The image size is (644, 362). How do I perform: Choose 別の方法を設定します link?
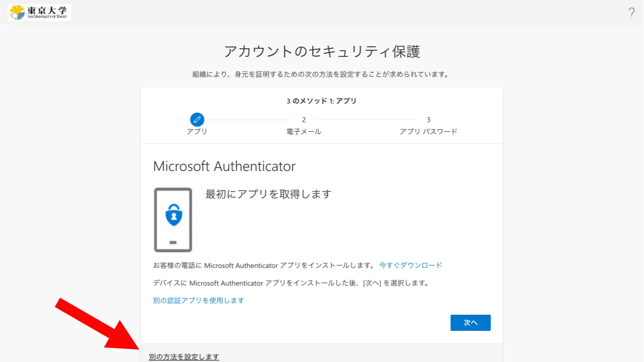[184, 357]
